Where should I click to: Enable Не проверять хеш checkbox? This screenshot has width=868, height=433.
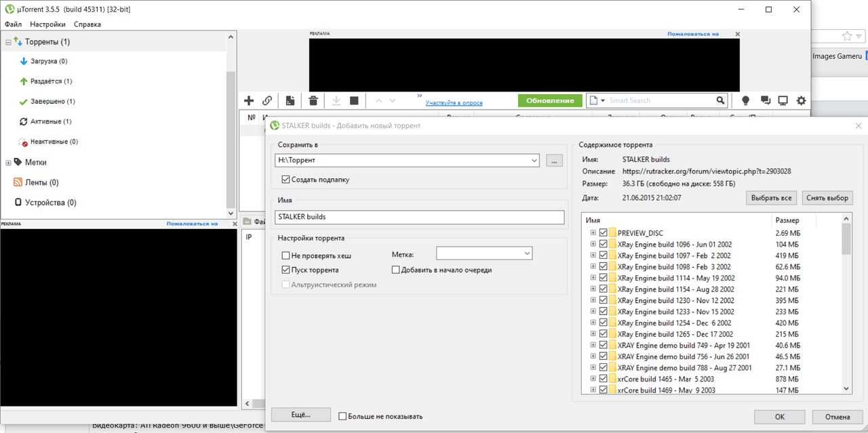pyautogui.click(x=285, y=255)
